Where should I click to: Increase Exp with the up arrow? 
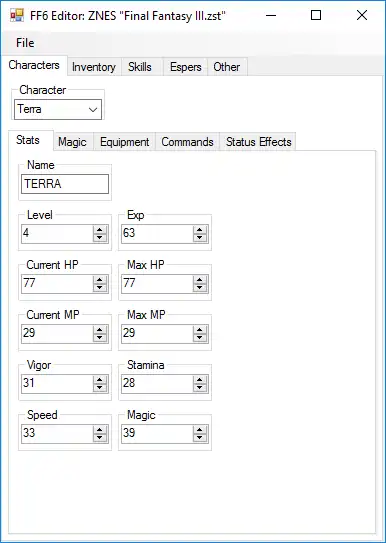click(x=200, y=229)
